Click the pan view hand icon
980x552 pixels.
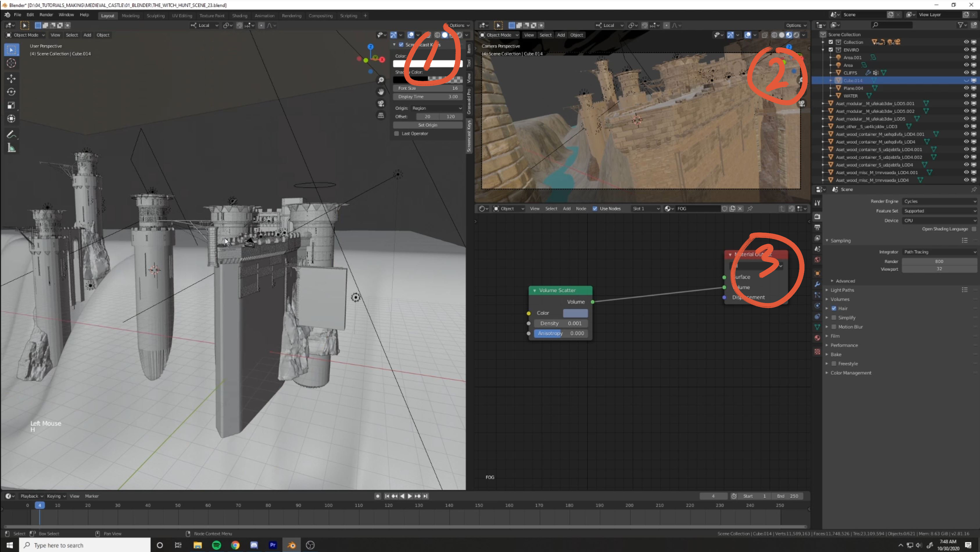tap(381, 92)
